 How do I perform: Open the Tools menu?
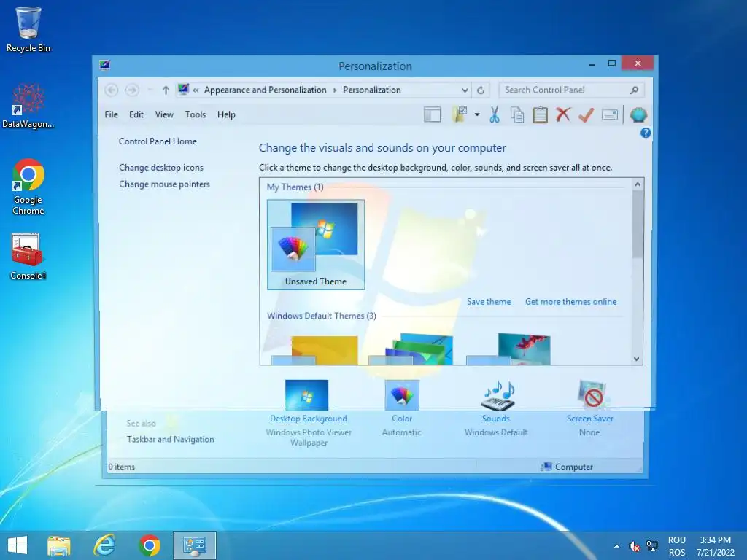196,114
